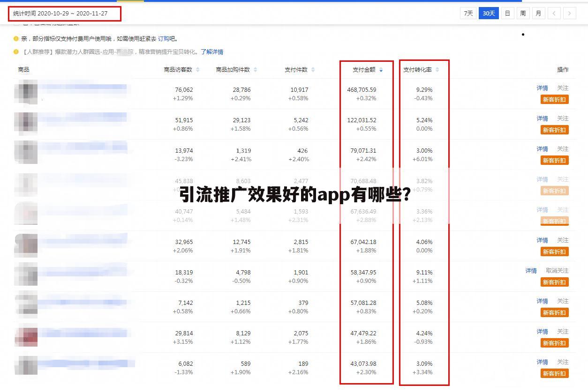Switch to the 日 view

pos(507,13)
